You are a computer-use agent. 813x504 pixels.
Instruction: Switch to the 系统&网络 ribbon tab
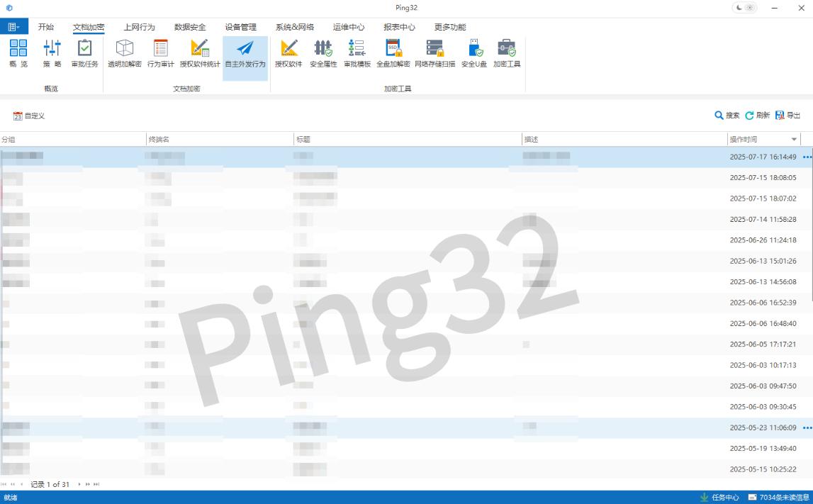pos(294,27)
